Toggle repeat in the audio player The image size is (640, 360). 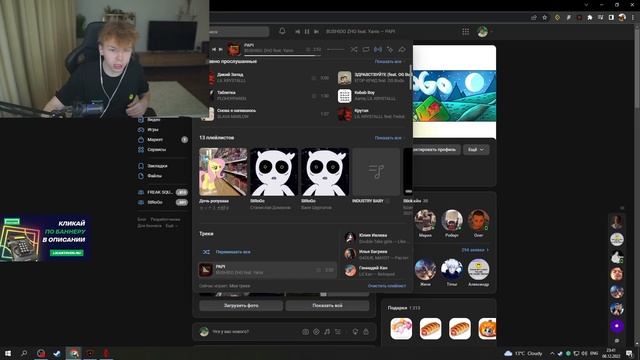[366, 49]
